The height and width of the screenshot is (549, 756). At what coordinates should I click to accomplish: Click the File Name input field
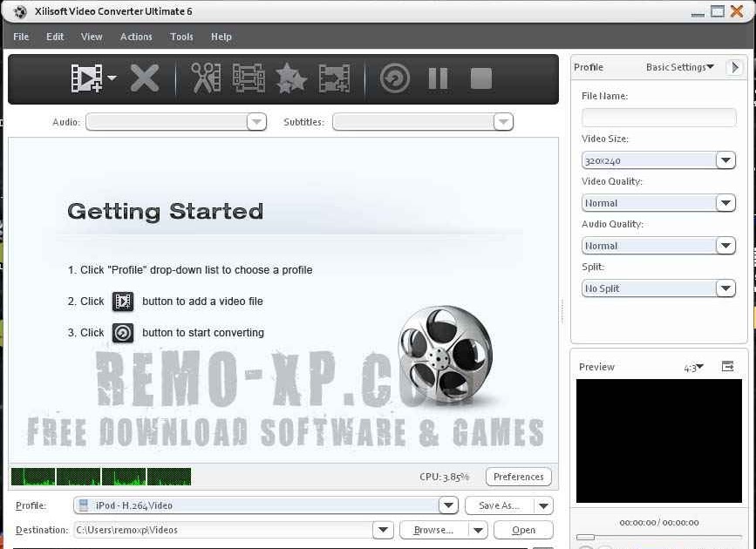point(658,118)
